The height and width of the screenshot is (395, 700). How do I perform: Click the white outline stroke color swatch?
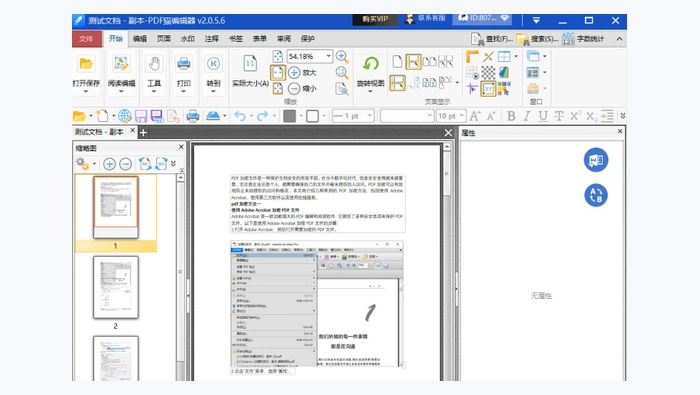pos(312,116)
